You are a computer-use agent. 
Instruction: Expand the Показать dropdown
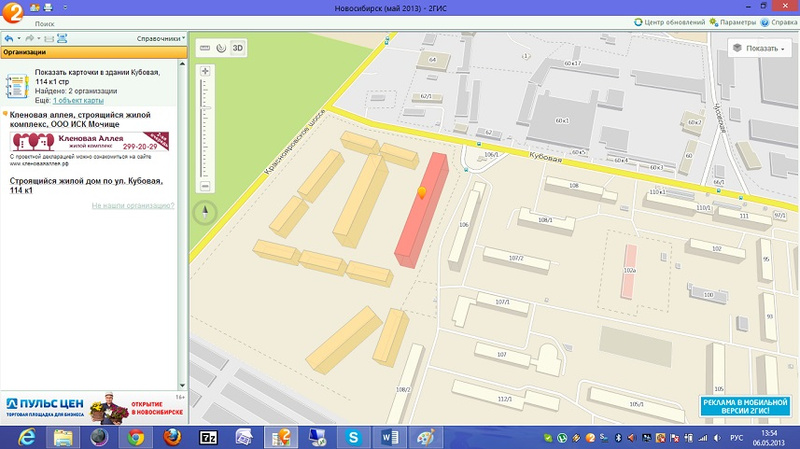(759, 47)
